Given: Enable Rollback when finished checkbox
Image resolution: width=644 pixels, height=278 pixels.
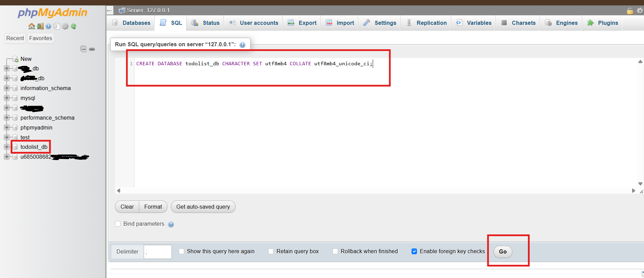Looking at the screenshot, I should pos(335,251).
